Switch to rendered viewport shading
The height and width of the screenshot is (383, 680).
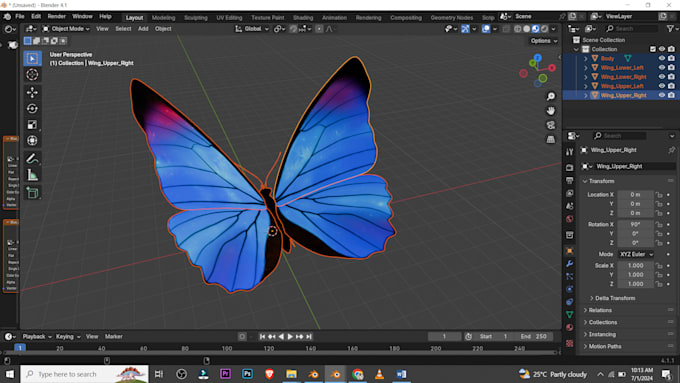(545, 29)
